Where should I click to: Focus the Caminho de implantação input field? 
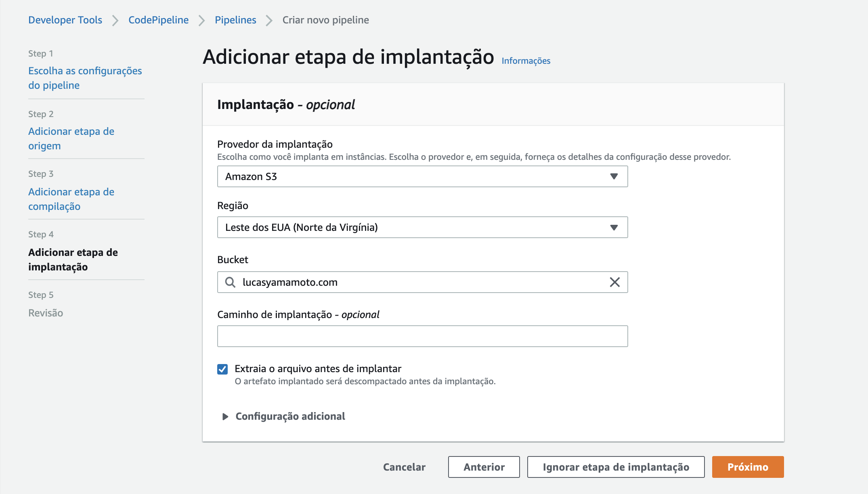tap(422, 336)
